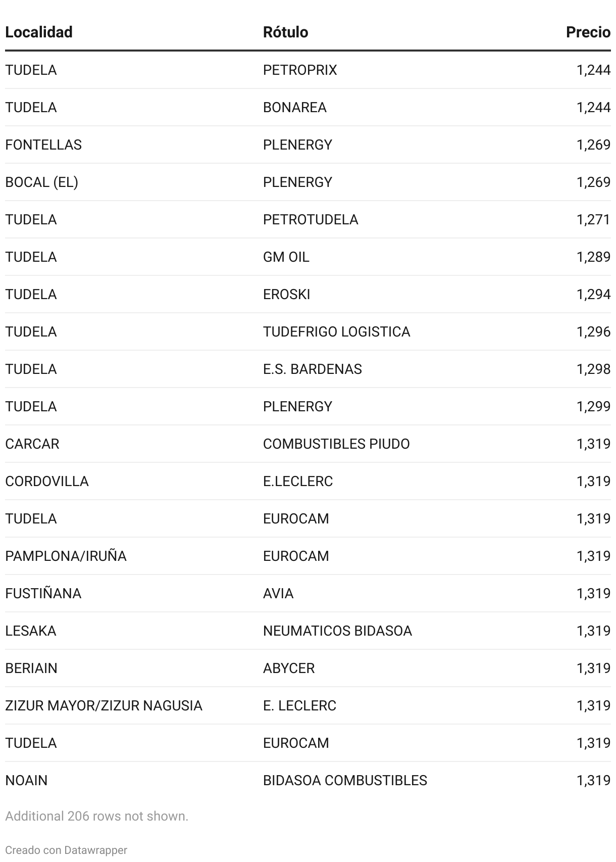Select BIDASOA COMBUSTIBLES station cell
This screenshot has height=862, width=616.
tap(345, 780)
